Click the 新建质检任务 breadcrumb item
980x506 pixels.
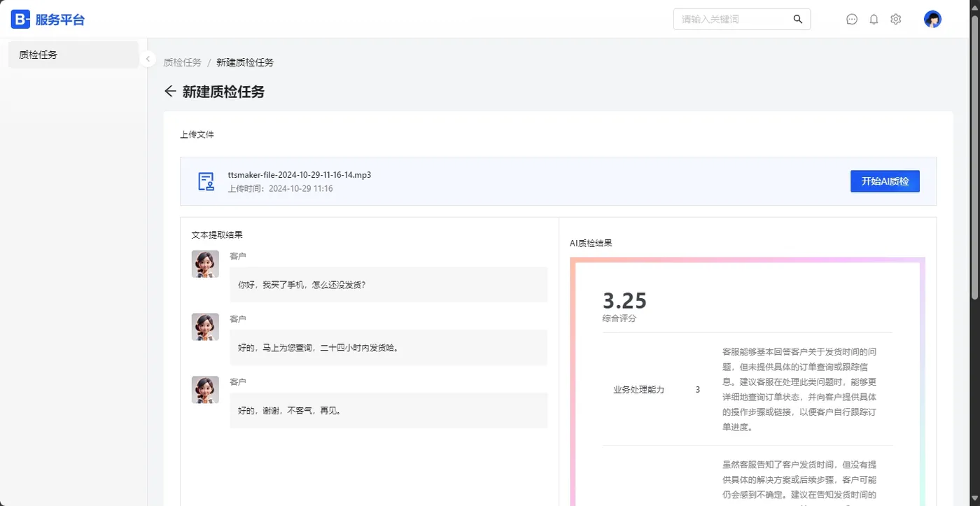[x=245, y=62]
